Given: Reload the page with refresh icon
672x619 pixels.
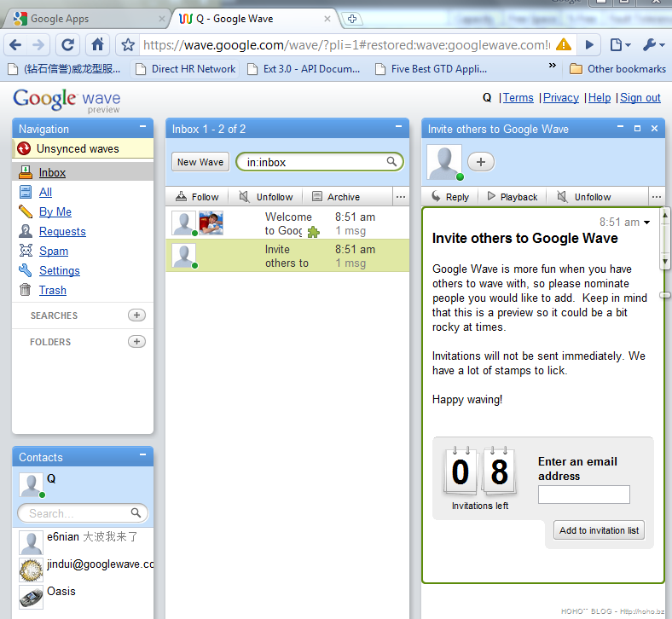Looking at the screenshot, I should coord(67,44).
